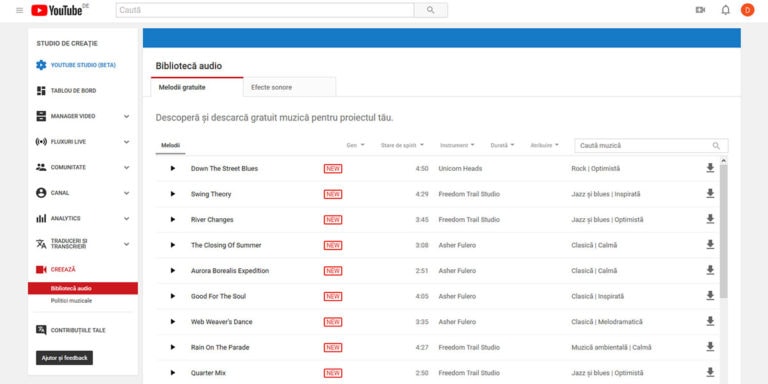Expand the Canal section
Viewport: 768px width, 384px height.
tap(126, 193)
